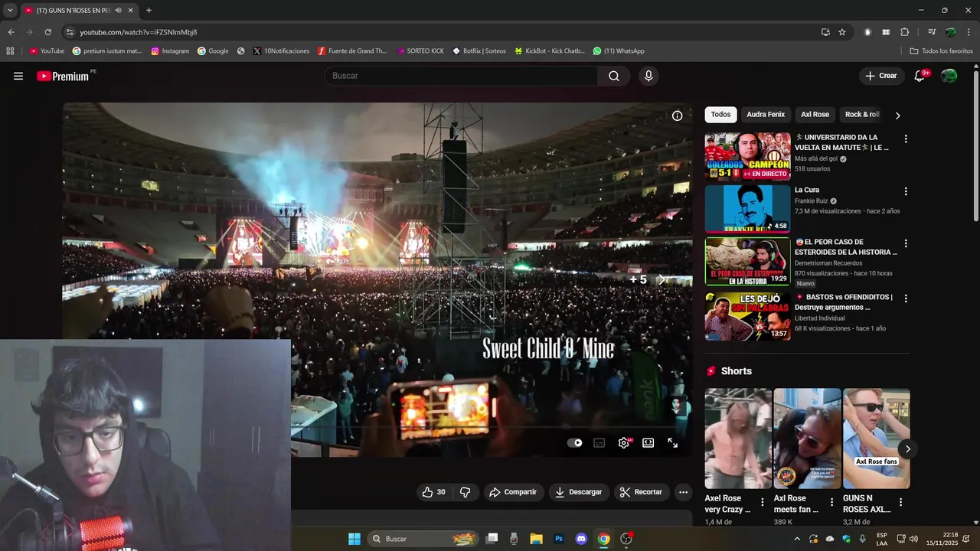Like the video with thumbs up
Image resolution: width=980 pixels, height=551 pixels.
pyautogui.click(x=434, y=492)
